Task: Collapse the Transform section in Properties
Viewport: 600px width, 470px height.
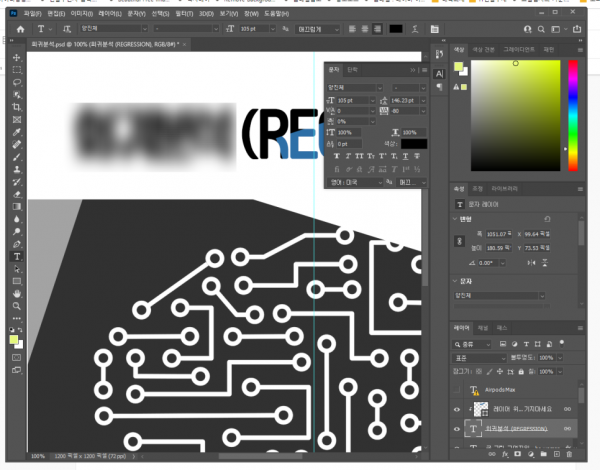Action: [455, 219]
